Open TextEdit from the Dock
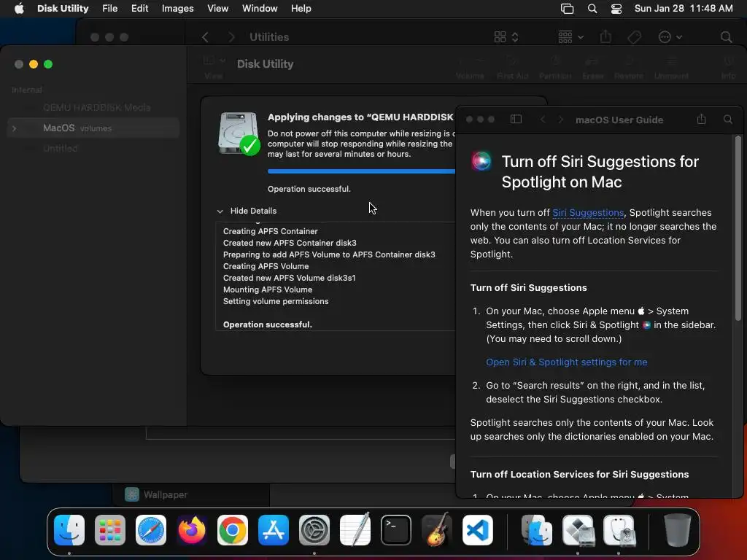The image size is (747, 560). coord(355,529)
